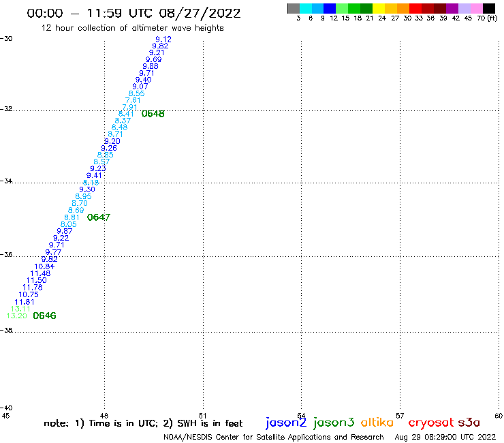The height and width of the screenshot is (443, 504).
Task: Click the 8.41 wave height value
Action: coord(126,114)
